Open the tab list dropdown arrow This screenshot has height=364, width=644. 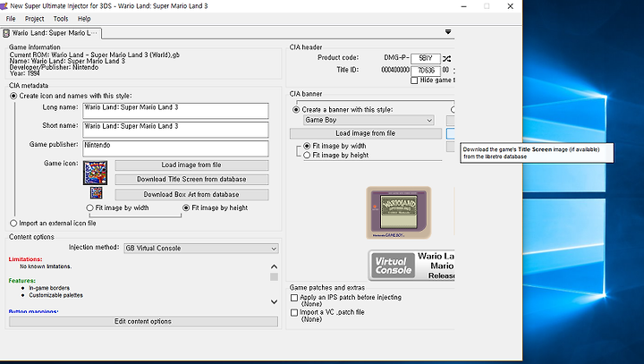pyautogui.click(x=448, y=31)
